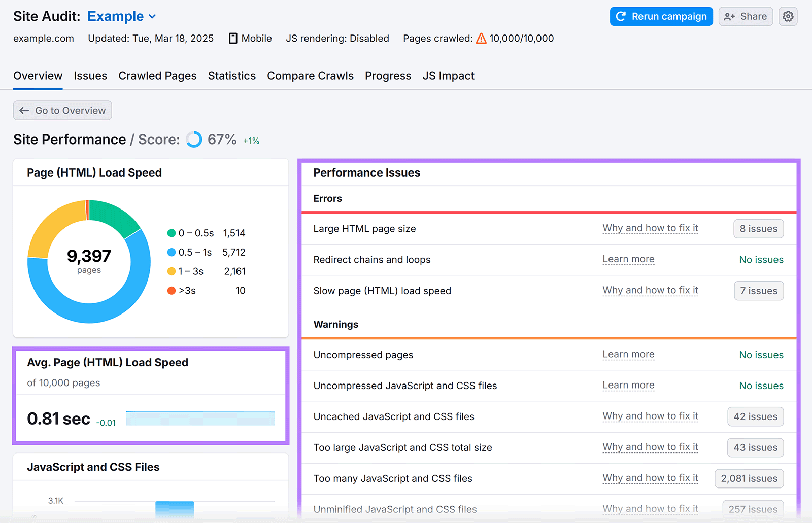Click the red >3s legend dot
This screenshot has height=523, width=812.
point(172,290)
